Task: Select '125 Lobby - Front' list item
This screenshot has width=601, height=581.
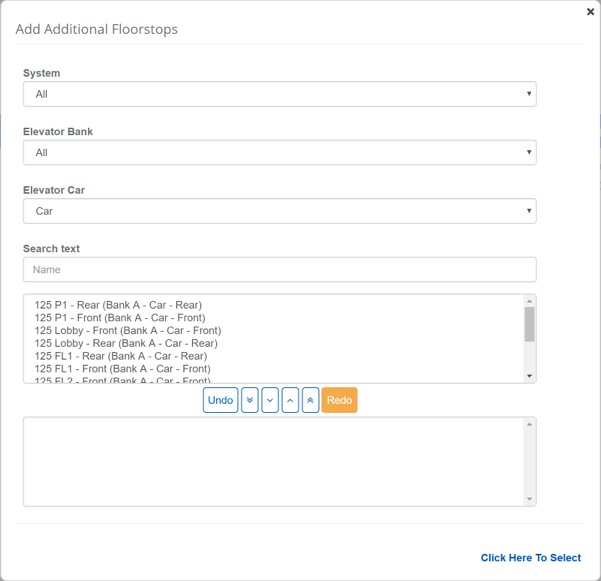Action: (x=127, y=331)
